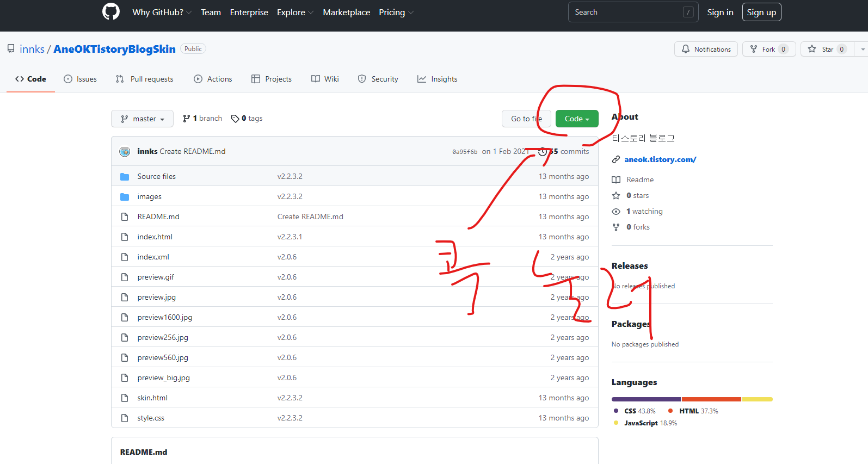Image resolution: width=868 pixels, height=464 pixels.
Task: Open the aneok.tistory.com website link
Action: click(660, 159)
